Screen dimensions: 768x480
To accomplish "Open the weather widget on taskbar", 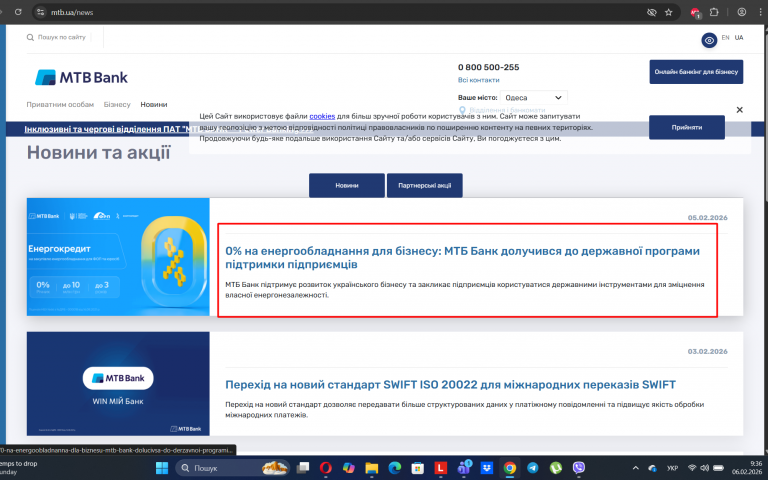I will click(x=19, y=468).
